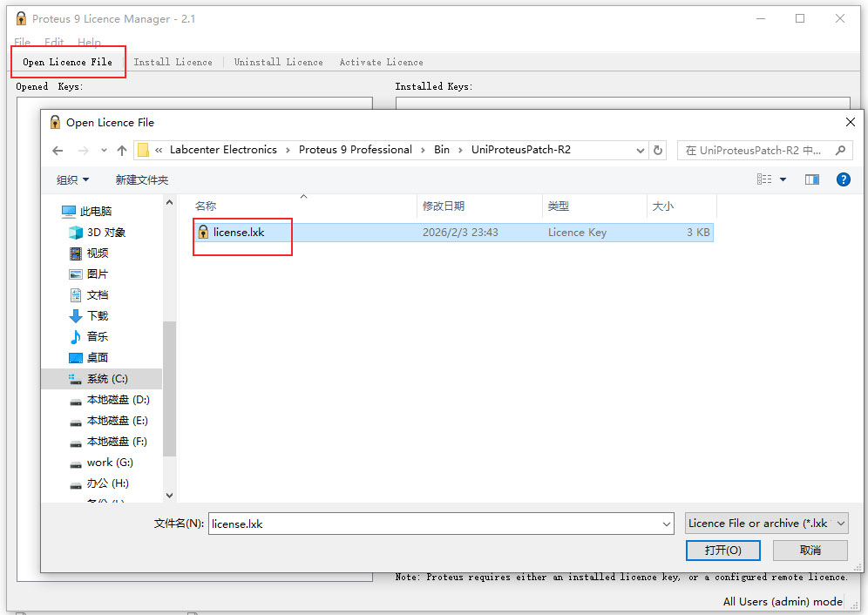Click the Licence Key type cell
This screenshot has width=868, height=615.
577,233
